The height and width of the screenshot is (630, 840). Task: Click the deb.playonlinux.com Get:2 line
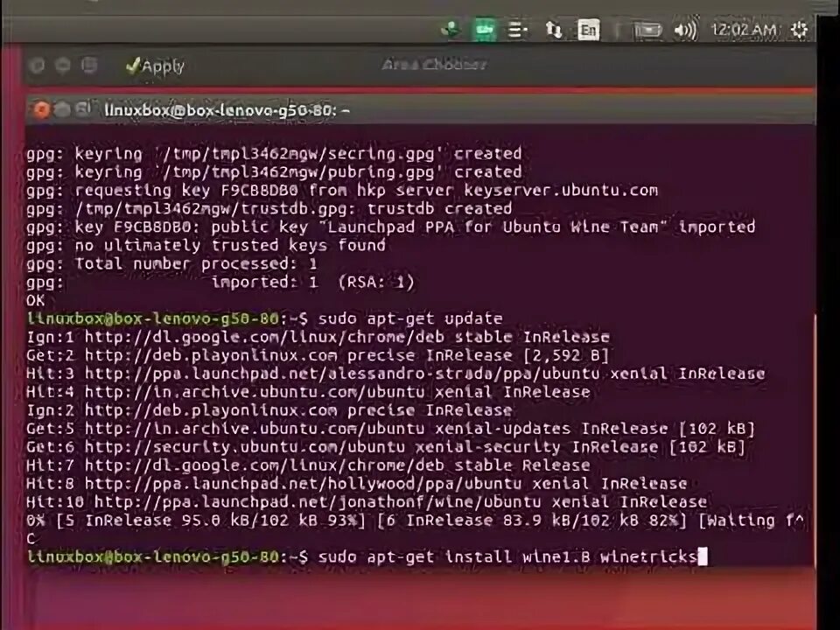click(318, 355)
